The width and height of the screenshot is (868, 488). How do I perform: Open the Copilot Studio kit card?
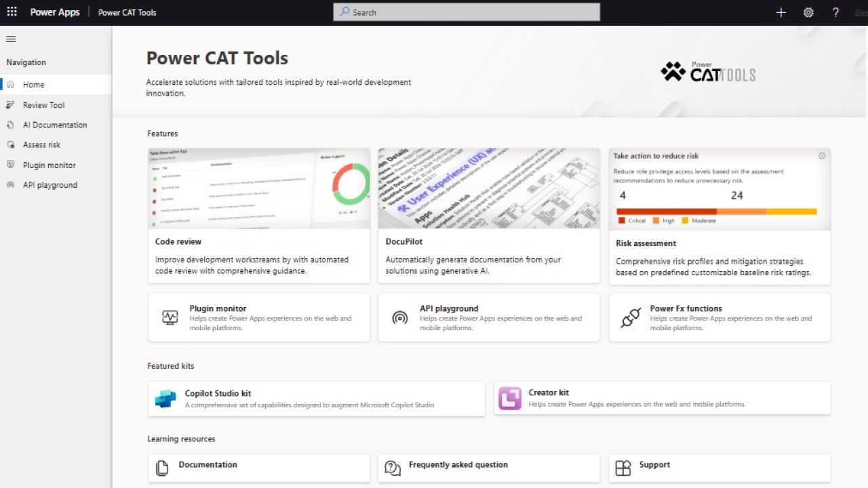317,399
